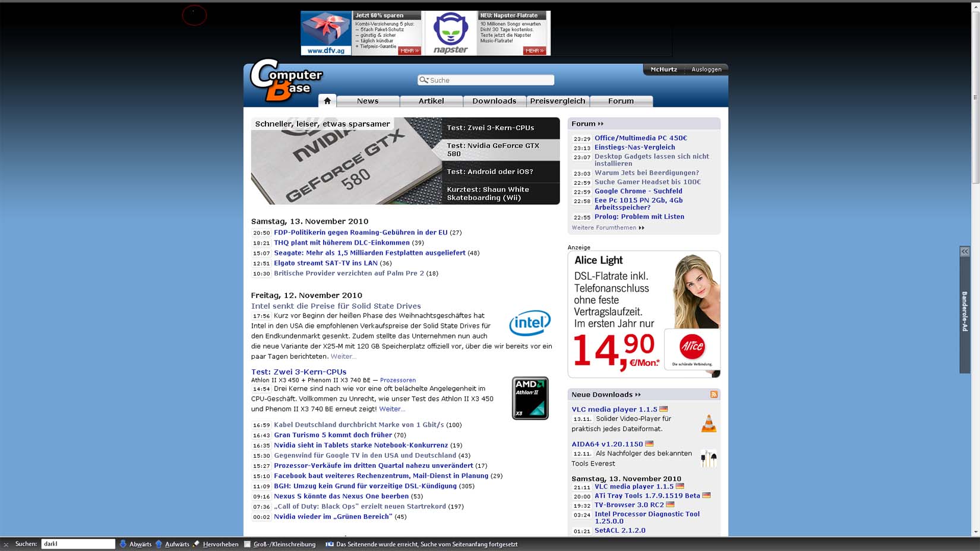Open the home tab icon
This screenshot has height=551, width=980.
pyautogui.click(x=327, y=101)
